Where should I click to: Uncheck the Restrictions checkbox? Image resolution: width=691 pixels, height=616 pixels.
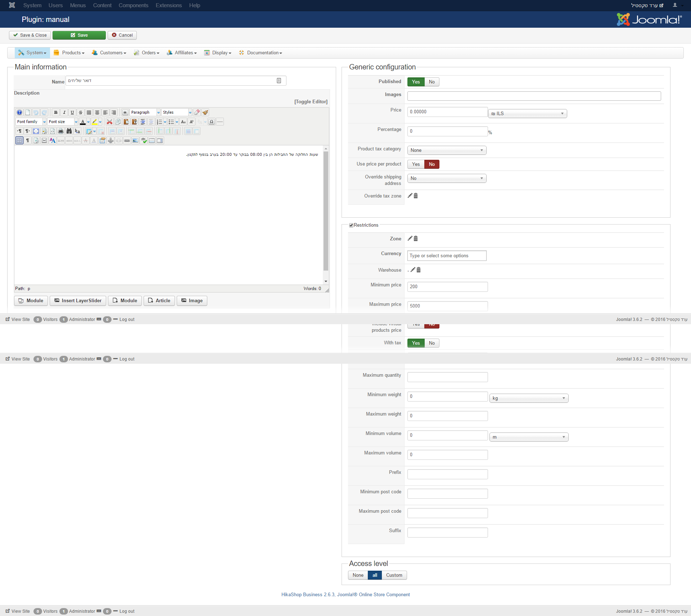[351, 225]
